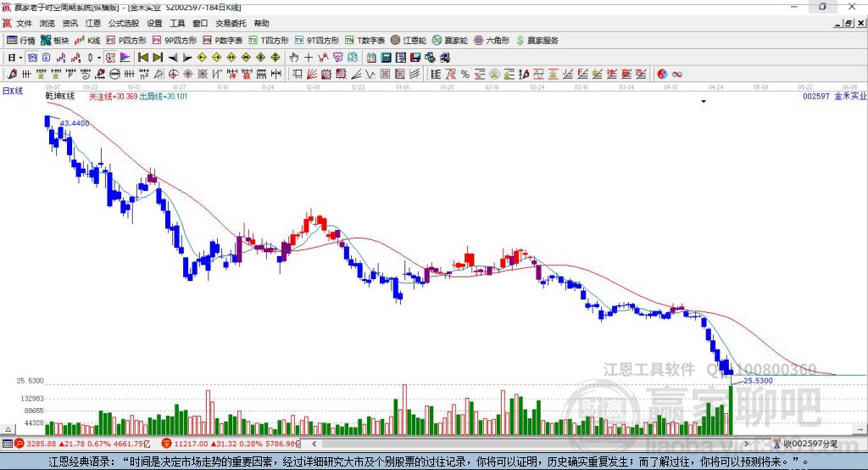Jump to first bar icon
This screenshot has height=470, width=868.
143,58
